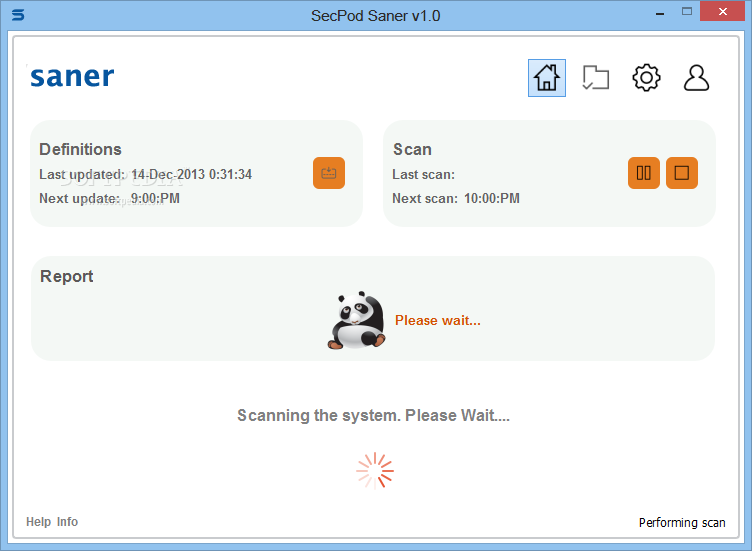Image resolution: width=752 pixels, height=551 pixels.
Task: Close the SecPod Saner window
Action: [722, 12]
